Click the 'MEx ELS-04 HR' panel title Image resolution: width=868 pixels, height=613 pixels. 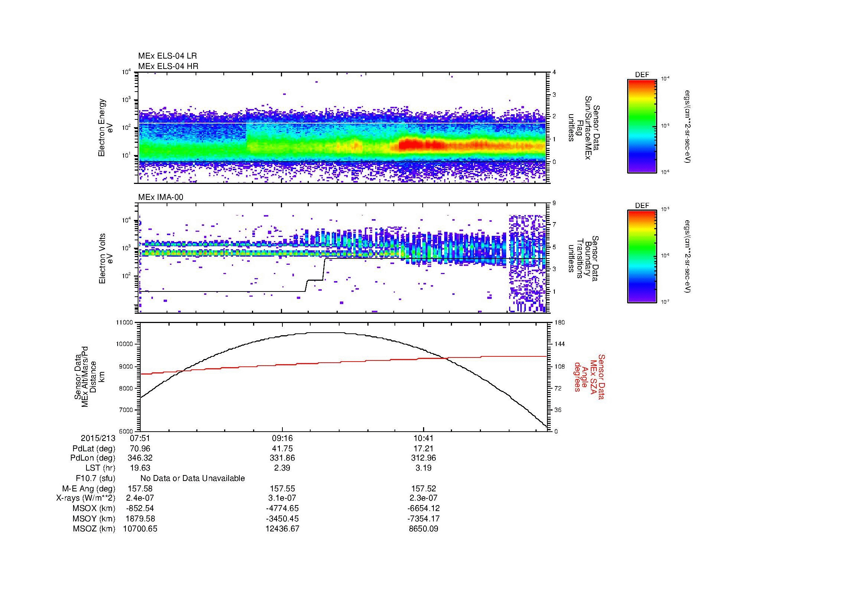(x=168, y=66)
